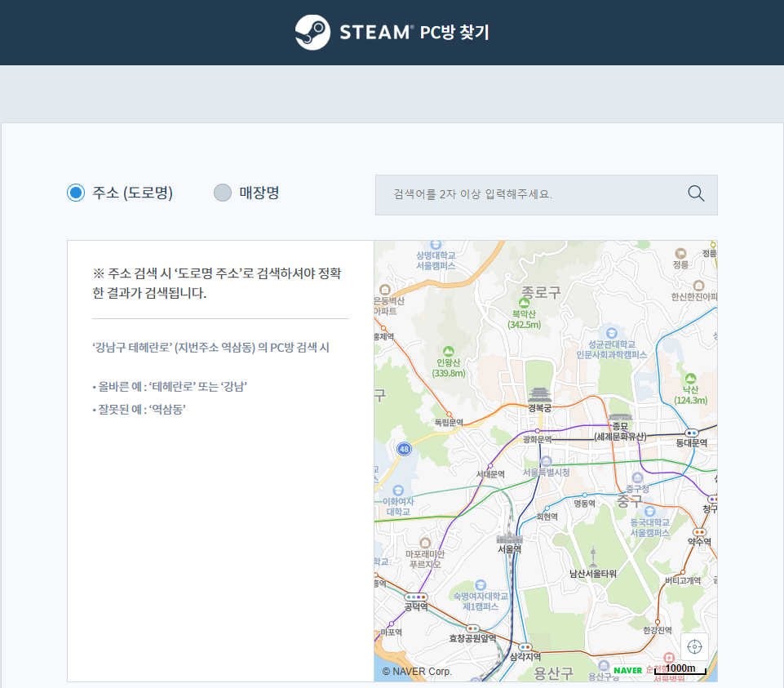Select the 매장명 radio button
784x688 pixels.
(x=223, y=193)
